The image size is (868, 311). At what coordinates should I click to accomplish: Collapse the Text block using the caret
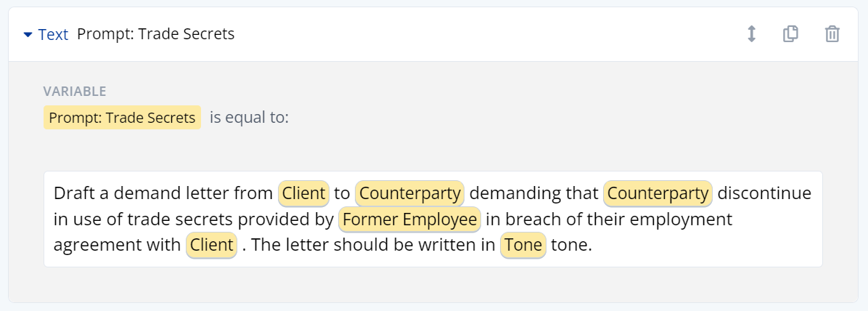click(28, 34)
